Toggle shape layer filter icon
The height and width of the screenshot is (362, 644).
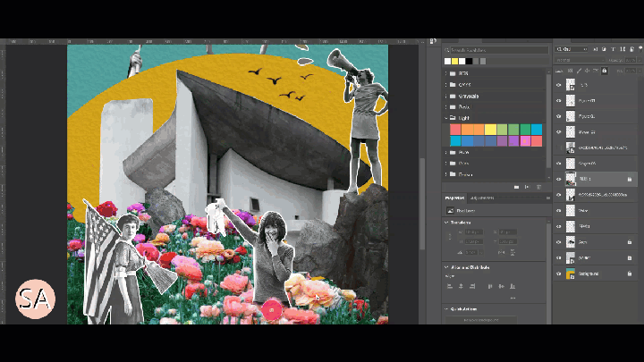623,49
